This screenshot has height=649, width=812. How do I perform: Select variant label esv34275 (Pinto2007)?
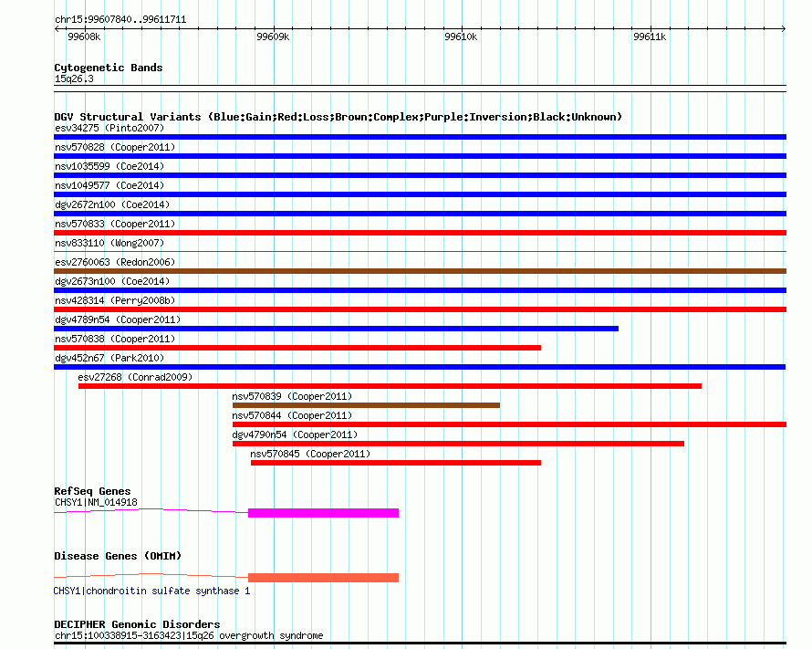point(109,128)
